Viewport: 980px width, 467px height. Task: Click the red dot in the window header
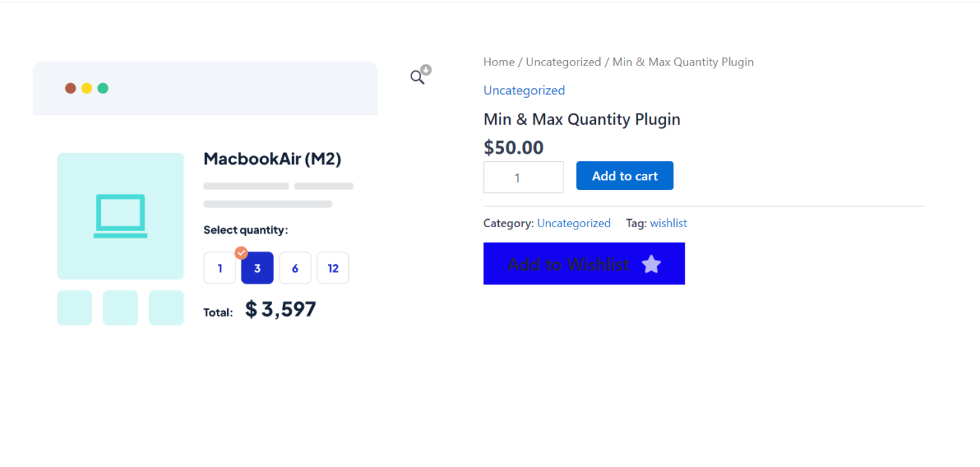71,88
